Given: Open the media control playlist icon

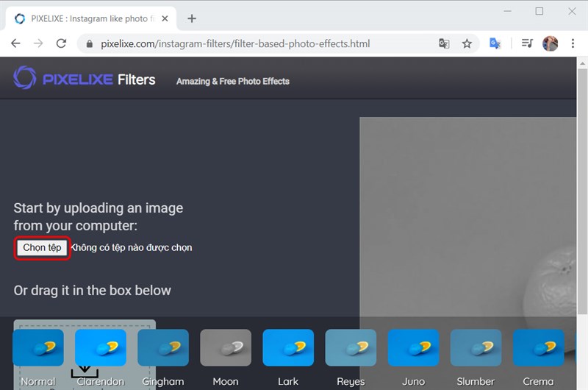Looking at the screenshot, I should (x=527, y=43).
